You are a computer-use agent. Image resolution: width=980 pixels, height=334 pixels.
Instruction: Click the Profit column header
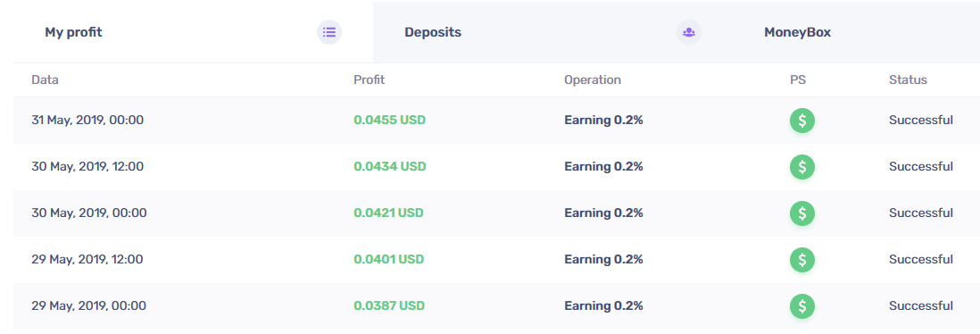370,80
